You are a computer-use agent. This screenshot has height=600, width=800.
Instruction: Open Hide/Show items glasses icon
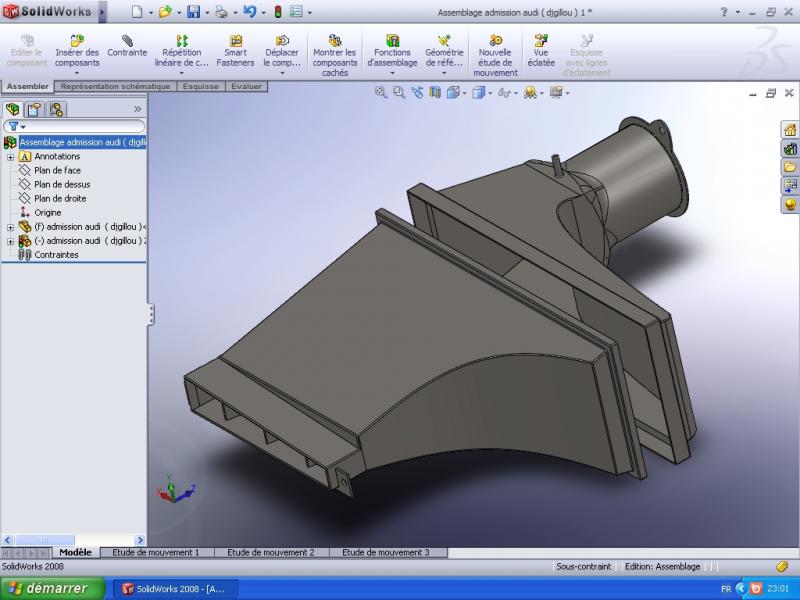(504, 93)
